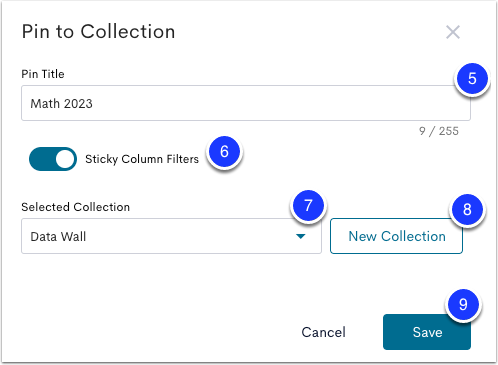The height and width of the screenshot is (365, 498).
Task: Save the pin to the collection
Action: [427, 332]
